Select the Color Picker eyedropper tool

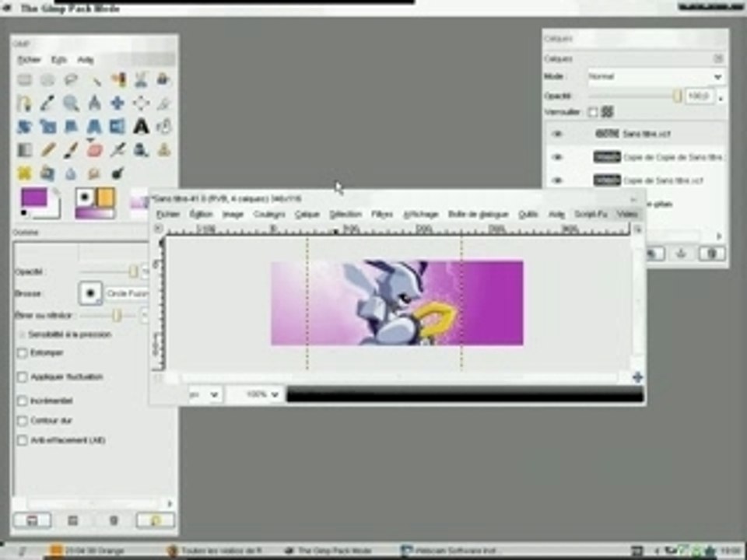[x=47, y=103]
